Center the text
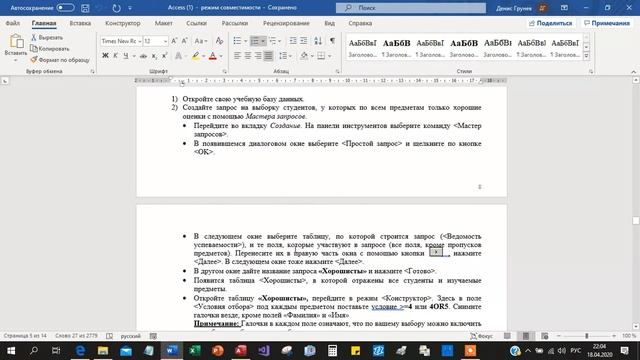 point(248,56)
